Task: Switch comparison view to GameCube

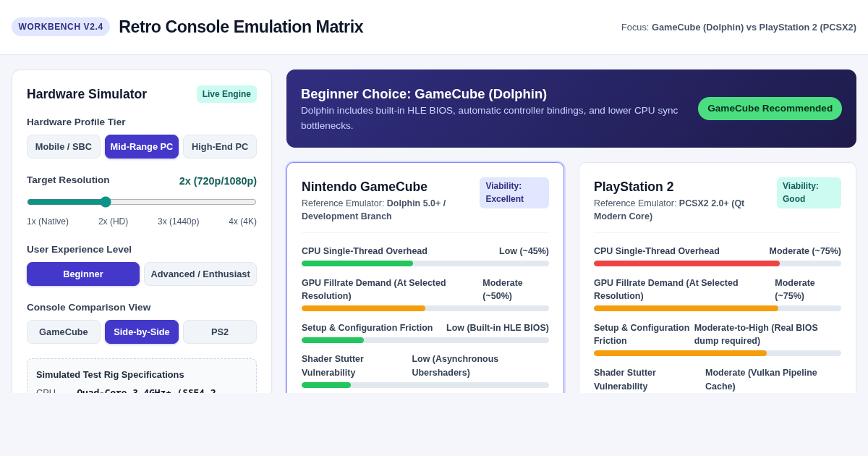Action: (x=64, y=332)
